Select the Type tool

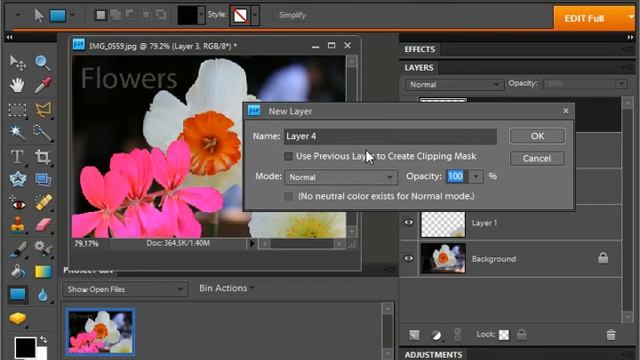18,157
